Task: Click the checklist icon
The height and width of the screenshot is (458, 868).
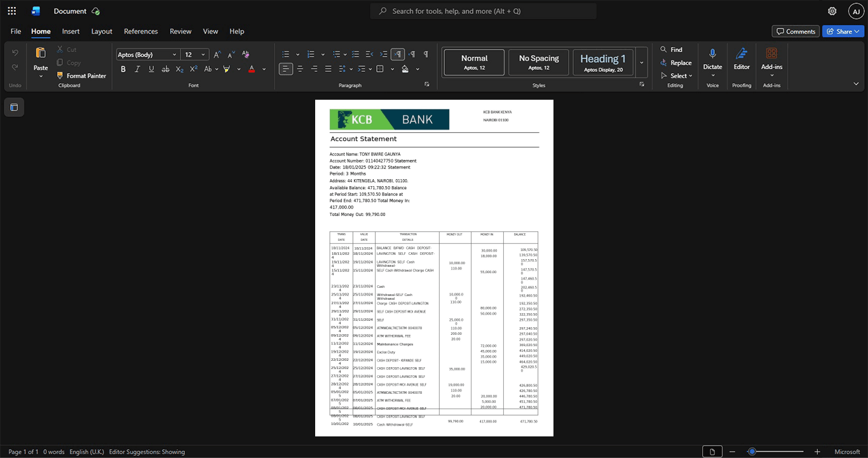Action: click(355, 54)
